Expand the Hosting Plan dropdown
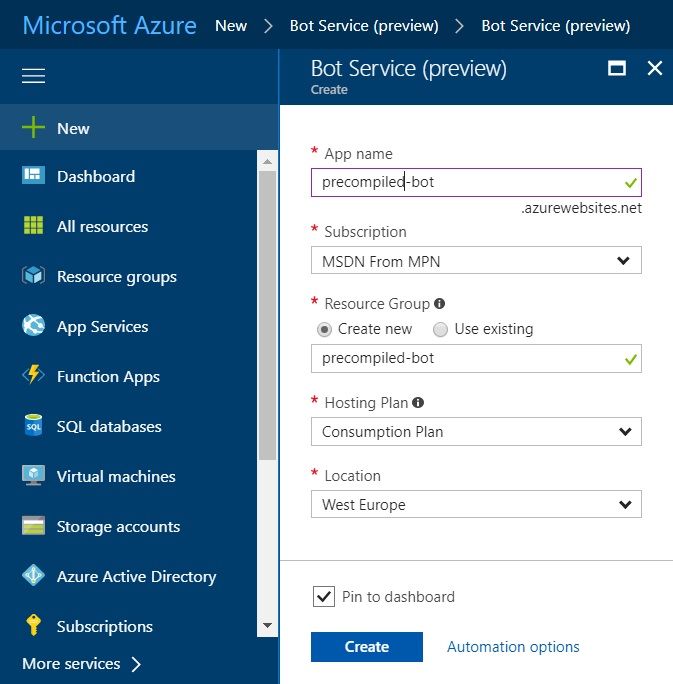Image resolution: width=673 pixels, height=684 pixels. (476, 432)
